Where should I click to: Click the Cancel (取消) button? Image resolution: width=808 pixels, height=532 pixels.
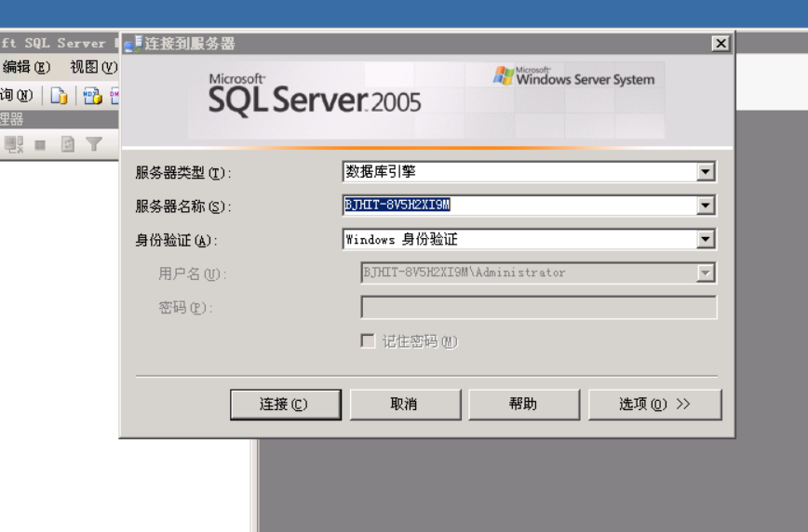(405, 405)
